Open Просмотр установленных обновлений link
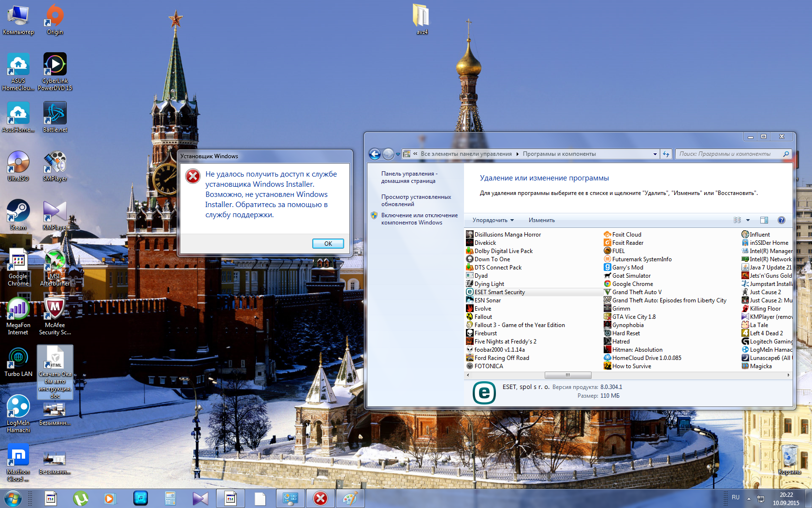 click(x=416, y=200)
